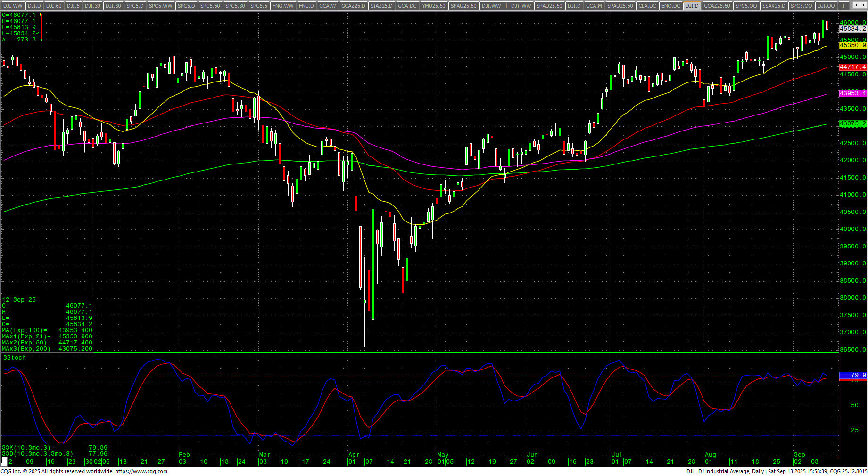The width and height of the screenshot is (868, 475).
Task: Open the SSAX25,D tab
Action: (x=774, y=6)
